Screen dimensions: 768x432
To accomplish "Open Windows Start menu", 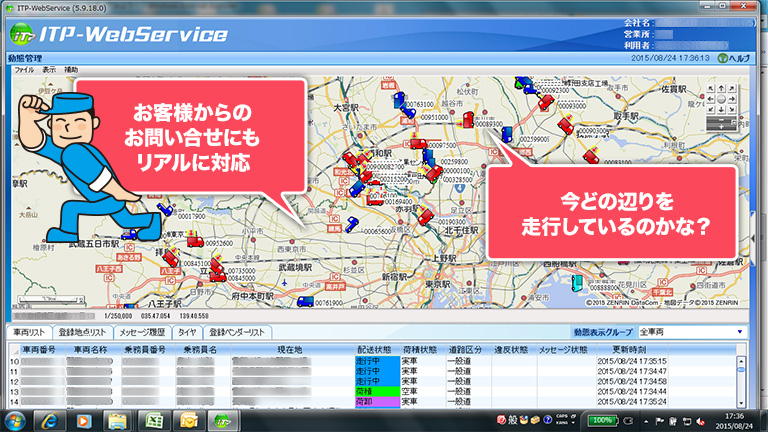I will pos(15,421).
